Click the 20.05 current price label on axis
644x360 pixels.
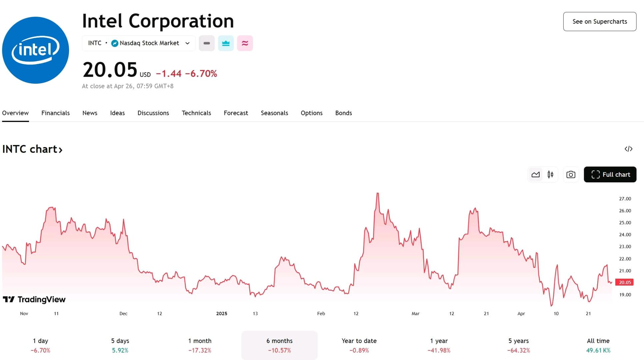point(624,282)
